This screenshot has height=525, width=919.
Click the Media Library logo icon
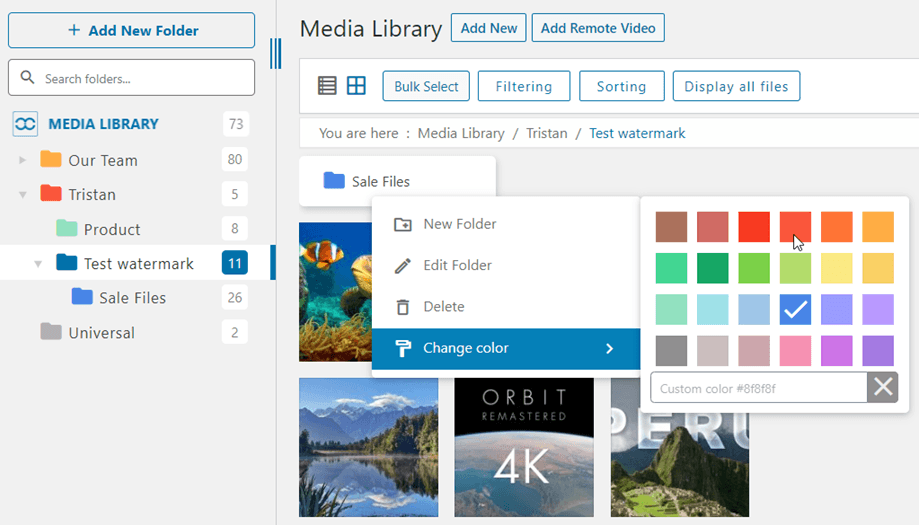coord(25,124)
